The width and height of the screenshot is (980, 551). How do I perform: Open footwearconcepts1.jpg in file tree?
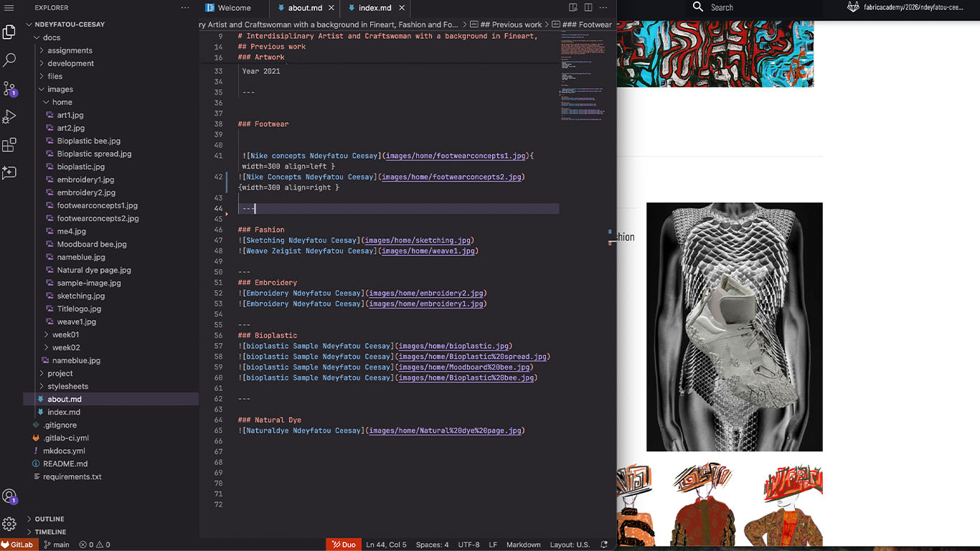[97, 205]
